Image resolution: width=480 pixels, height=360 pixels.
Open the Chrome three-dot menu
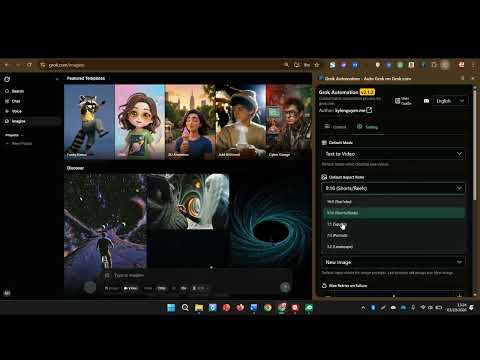tap(474, 65)
